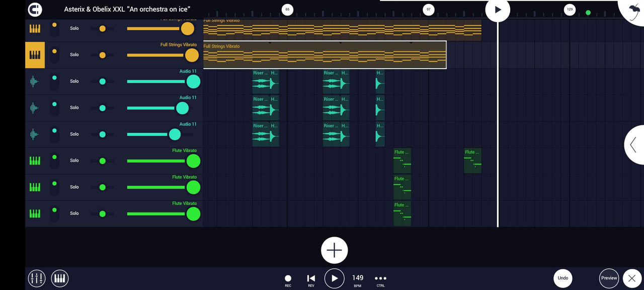The image size is (644, 290).
Task: Click keyboard icon of bottom Flute Vibrato track
Action: (x=35, y=213)
